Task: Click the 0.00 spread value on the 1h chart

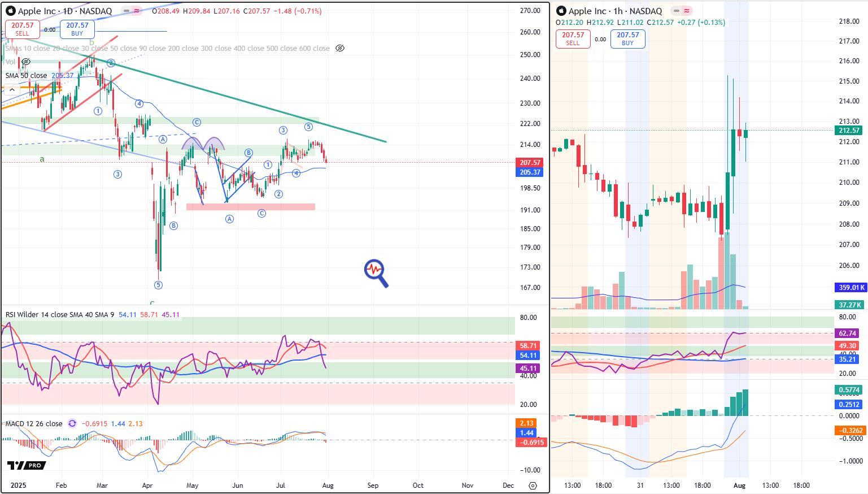Action: tap(600, 40)
